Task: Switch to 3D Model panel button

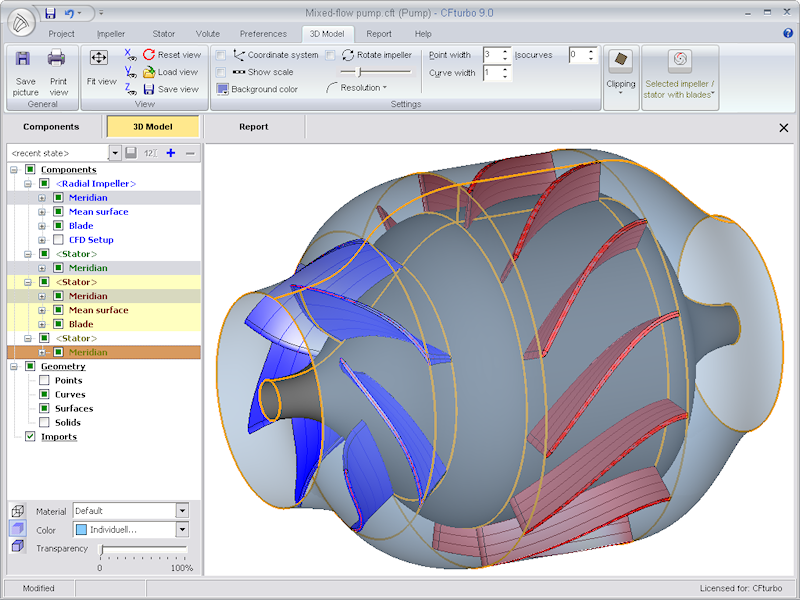Action: coord(153,127)
